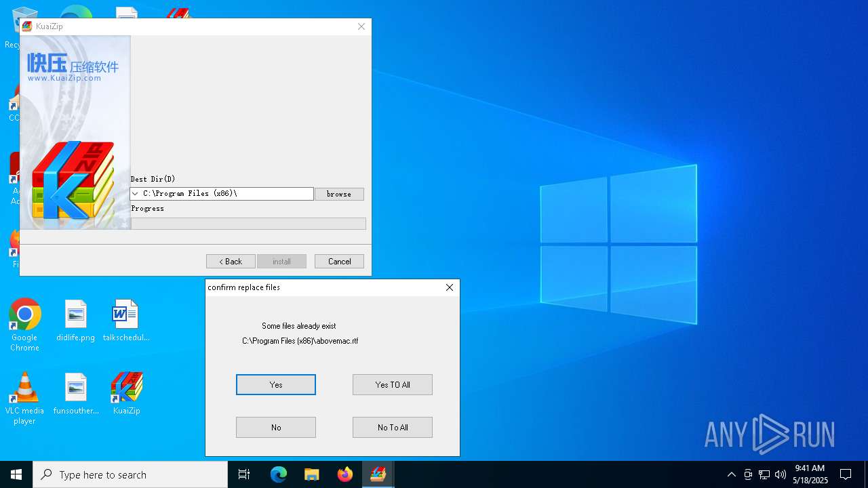Open network status tray icon
Screen dimensions: 868x488
[764, 474]
